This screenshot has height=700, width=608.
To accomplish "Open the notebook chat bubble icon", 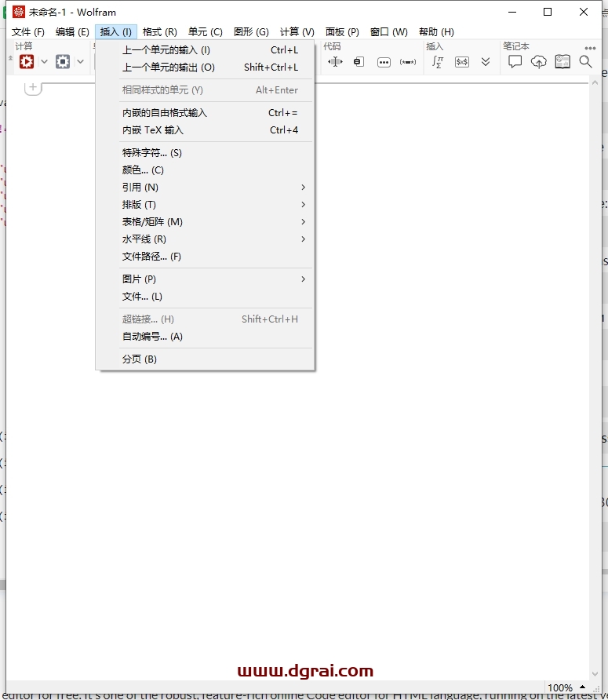I will pyautogui.click(x=515, y=61).
